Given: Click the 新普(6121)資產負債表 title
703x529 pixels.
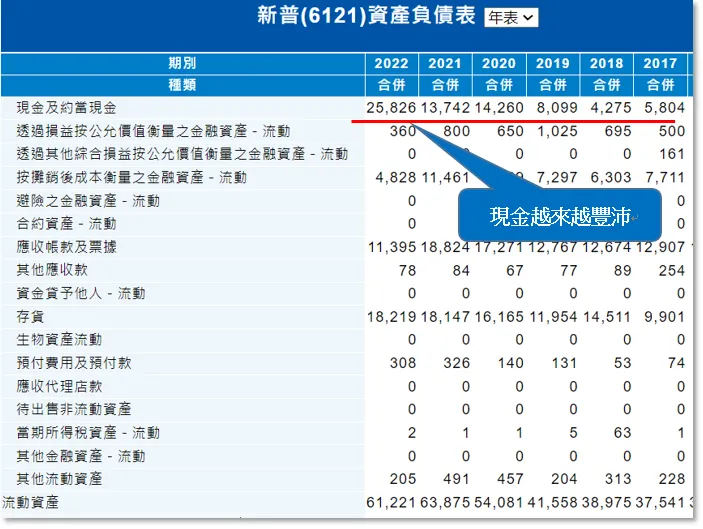Looking at the screenshot, I should [x=366, y=16].
